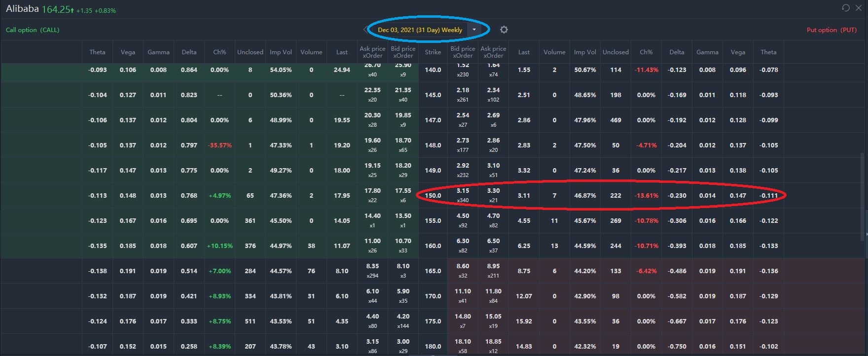Screen dimensions: 868x356
Task: Click the put-side Theta column header
Action: point(768,52)
